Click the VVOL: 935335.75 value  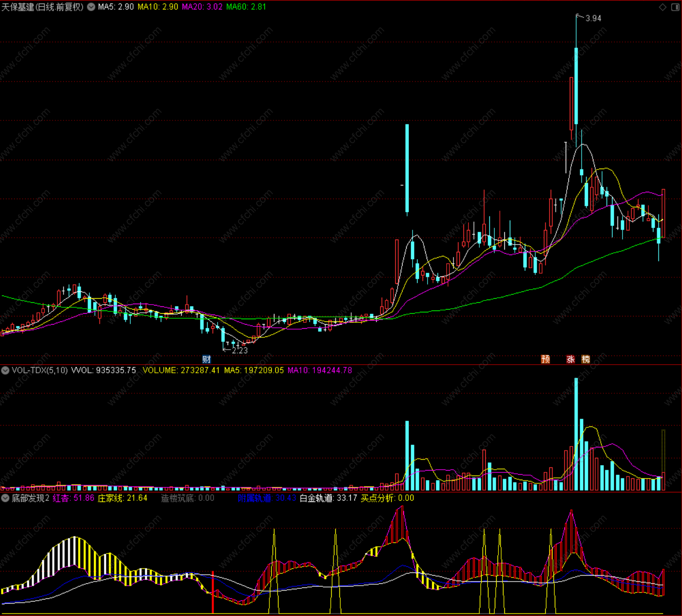click(104, 371)
